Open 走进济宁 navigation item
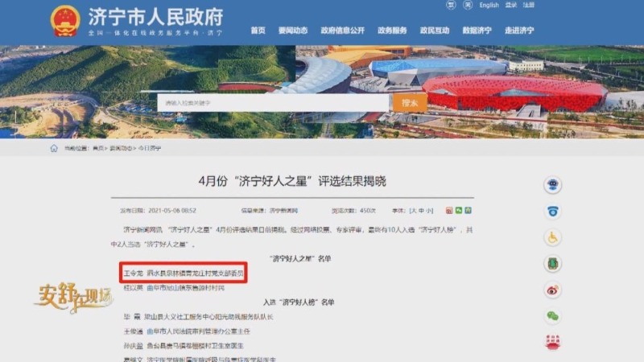 point(519,31)
